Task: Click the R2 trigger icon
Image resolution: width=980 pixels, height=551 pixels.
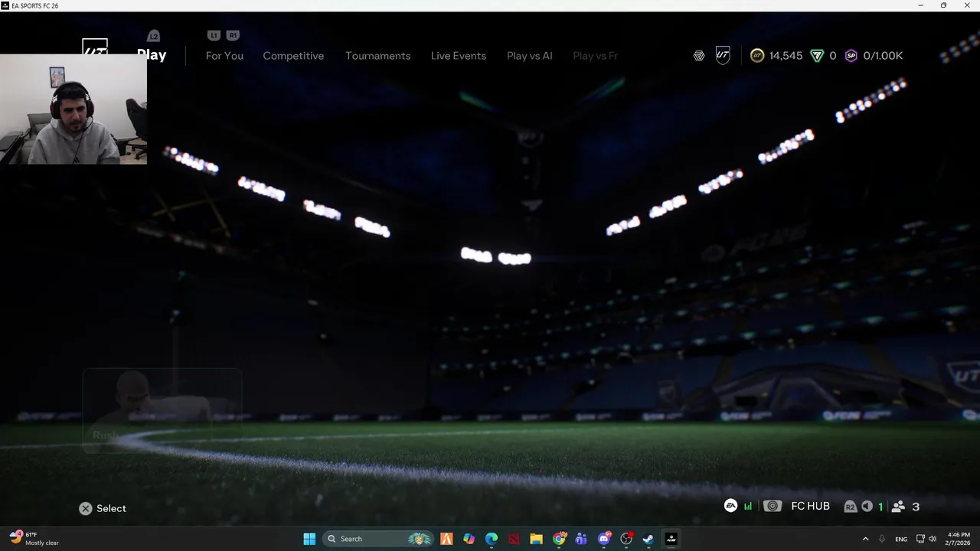Action: pos(850,507)
